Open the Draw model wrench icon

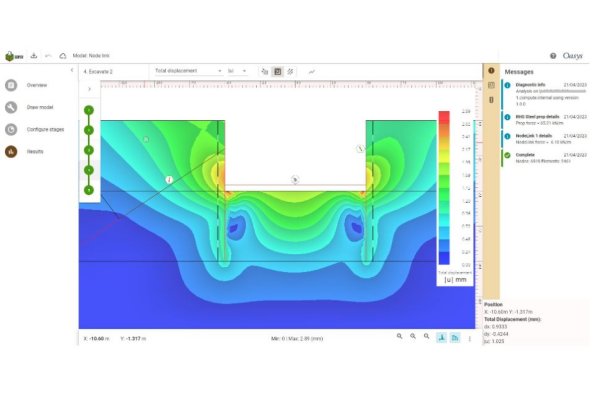coord(11,107)
